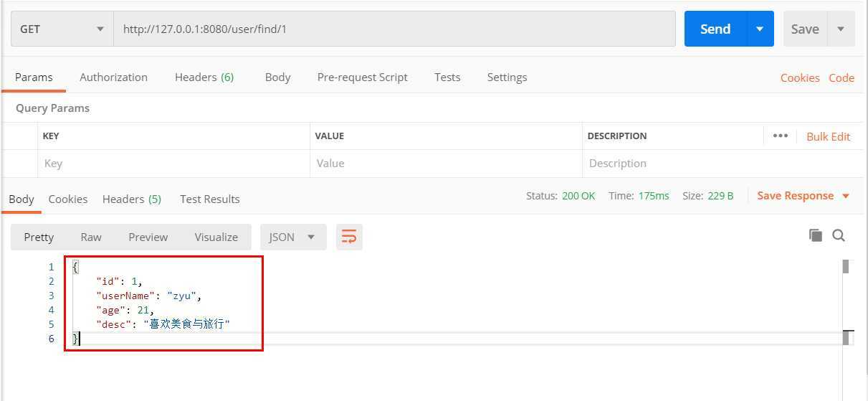Open the Tests tab
The width and height of the screenshot is (868, 401).
pos(447,77)
